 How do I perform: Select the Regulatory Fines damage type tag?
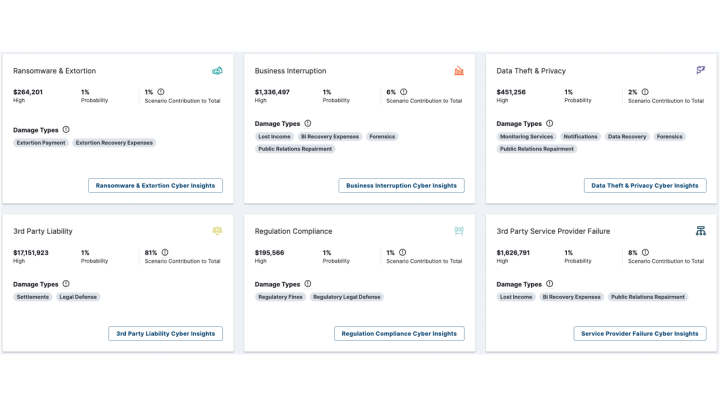(280, 297)
